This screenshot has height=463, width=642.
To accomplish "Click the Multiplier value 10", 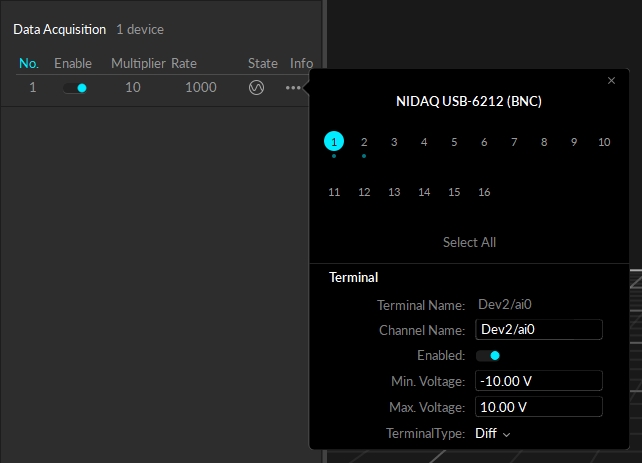I will [133, 88].
